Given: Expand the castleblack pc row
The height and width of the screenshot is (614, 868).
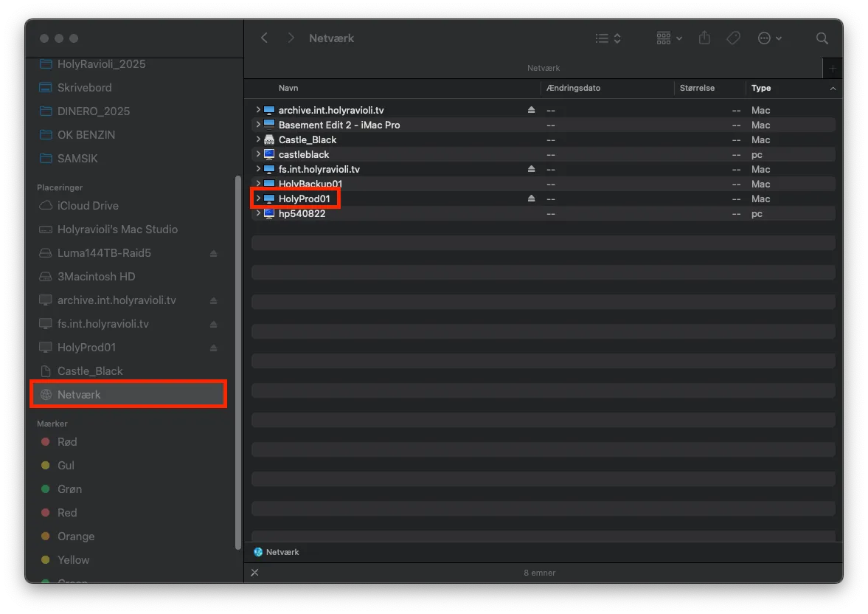Looking at the screenshot, I should (258, 154).
